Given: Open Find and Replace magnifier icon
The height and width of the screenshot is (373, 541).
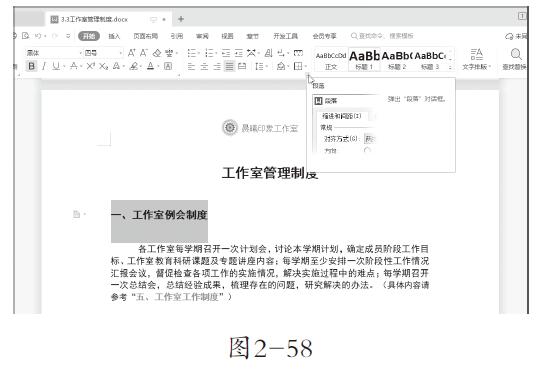Looking at the screenshot, I should tap(516, 54).
